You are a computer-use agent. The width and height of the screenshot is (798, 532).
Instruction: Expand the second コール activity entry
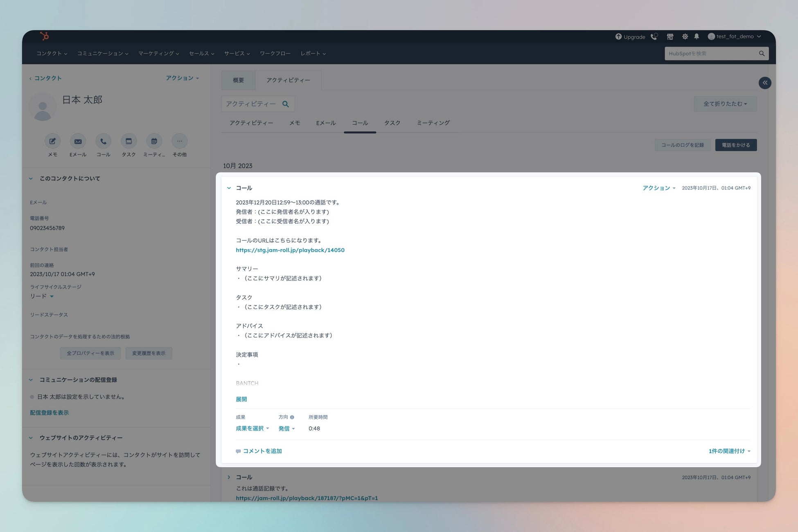click(x=229, y=477)
